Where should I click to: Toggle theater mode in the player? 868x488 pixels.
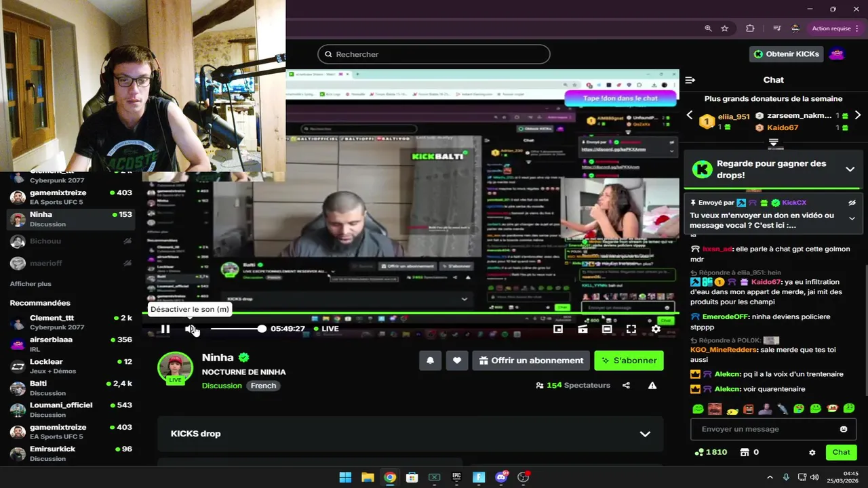607,329
